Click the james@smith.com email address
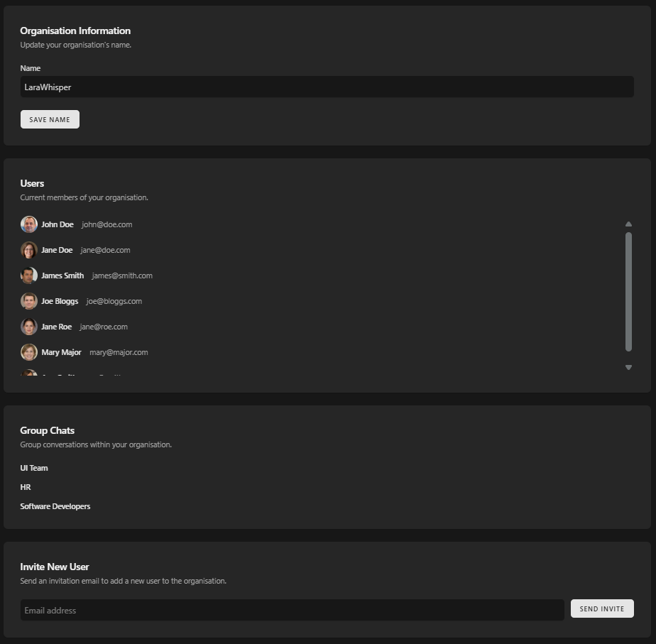 [x=122, y=275]
